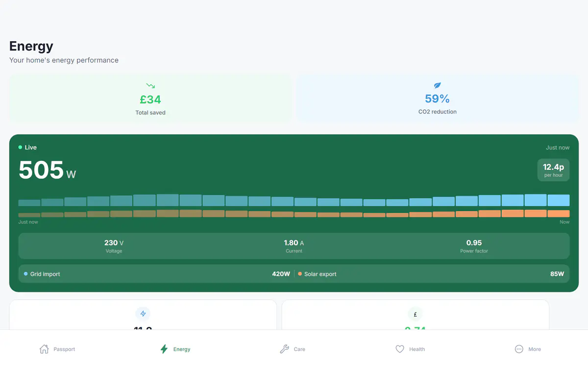Click the orange Solar export legend dot
The height and width of the screenshot is (368, 588).
(x=300, y=274)
